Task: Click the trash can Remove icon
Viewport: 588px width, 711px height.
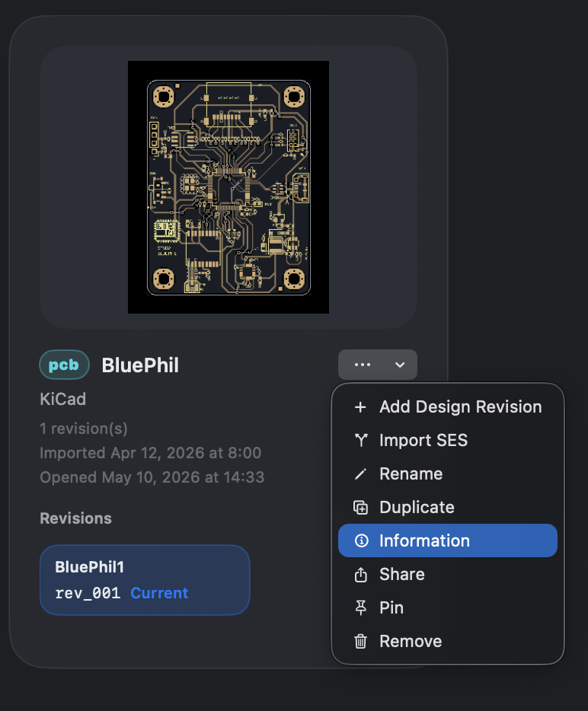Action: click(x=361, y=641)
